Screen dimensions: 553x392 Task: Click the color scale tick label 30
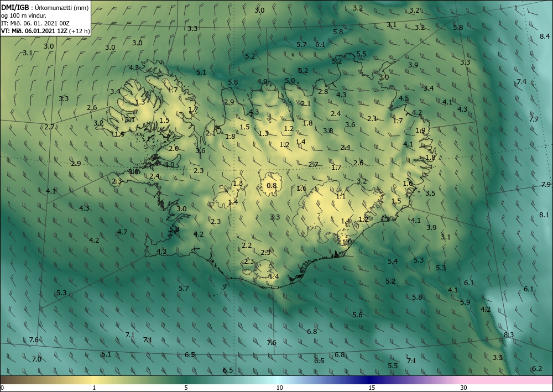464,388
